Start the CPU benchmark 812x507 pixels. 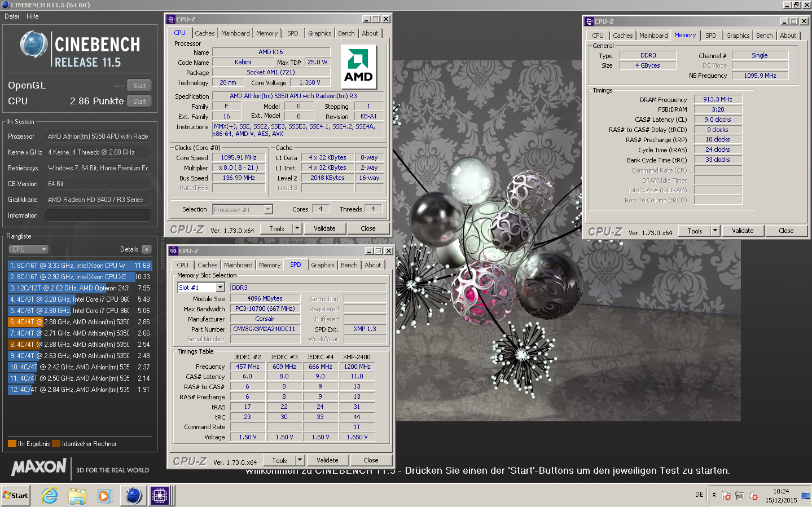coord(139,102)
